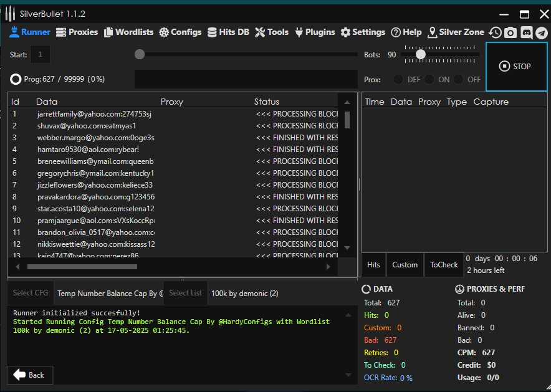This screenshot has height=392, width=551.
Task: Click the Start number input field
Action: pyautogui.click(x=40, y=54)
